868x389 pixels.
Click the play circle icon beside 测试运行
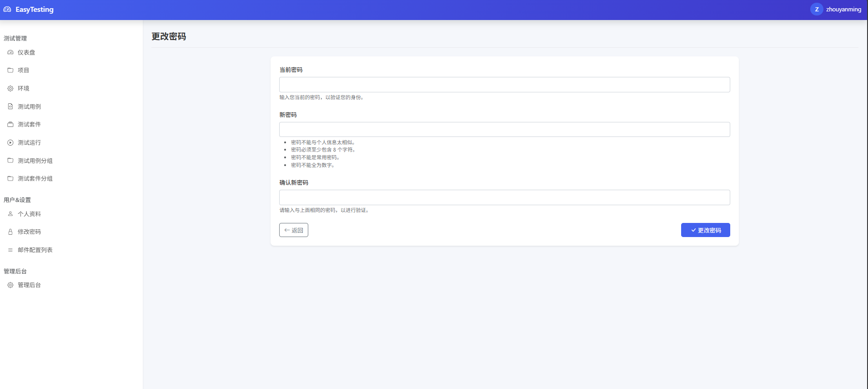(10, 142)
